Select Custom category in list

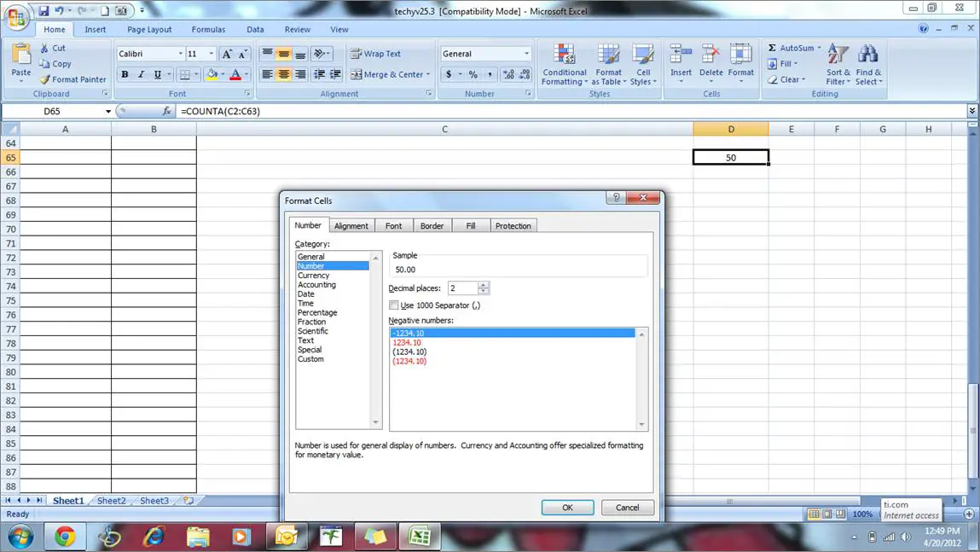click(310, 359)
